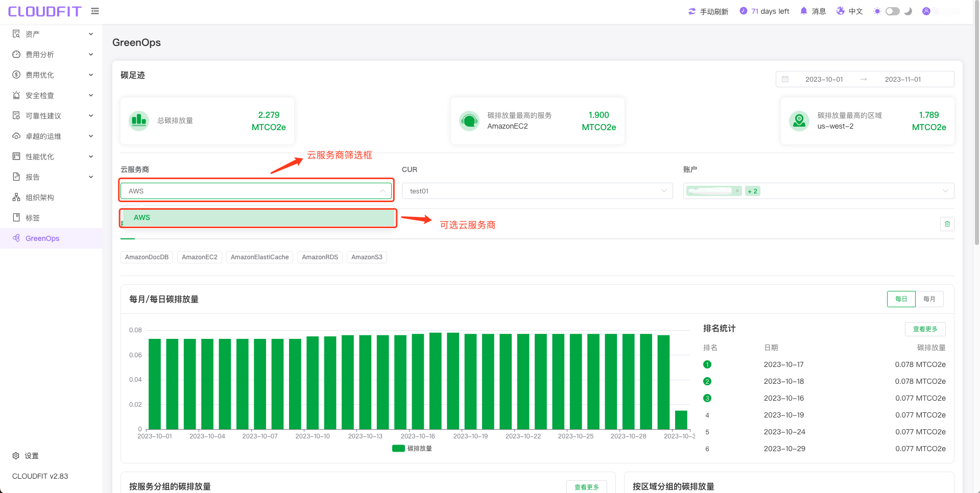Click the 2023-10-24 ranking row date
Image resolution: width=980 pixels, height=493 pixels.
point(784,432)
